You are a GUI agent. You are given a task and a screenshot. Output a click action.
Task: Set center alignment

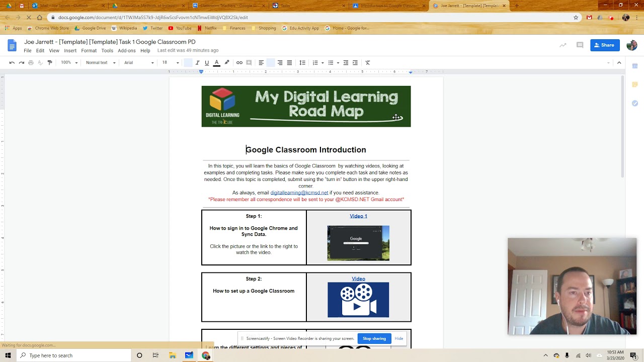tap(271, 62)
